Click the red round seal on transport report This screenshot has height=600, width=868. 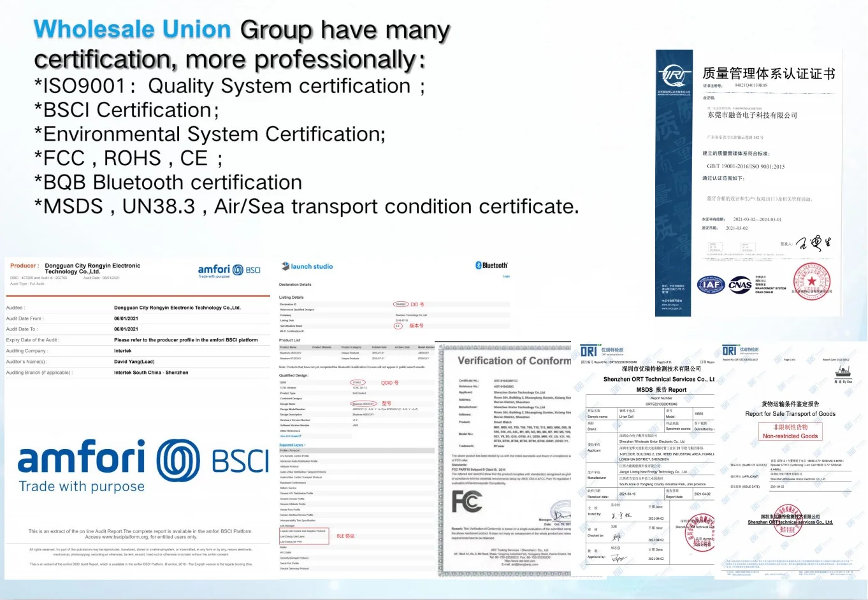(x=788, y=521)
